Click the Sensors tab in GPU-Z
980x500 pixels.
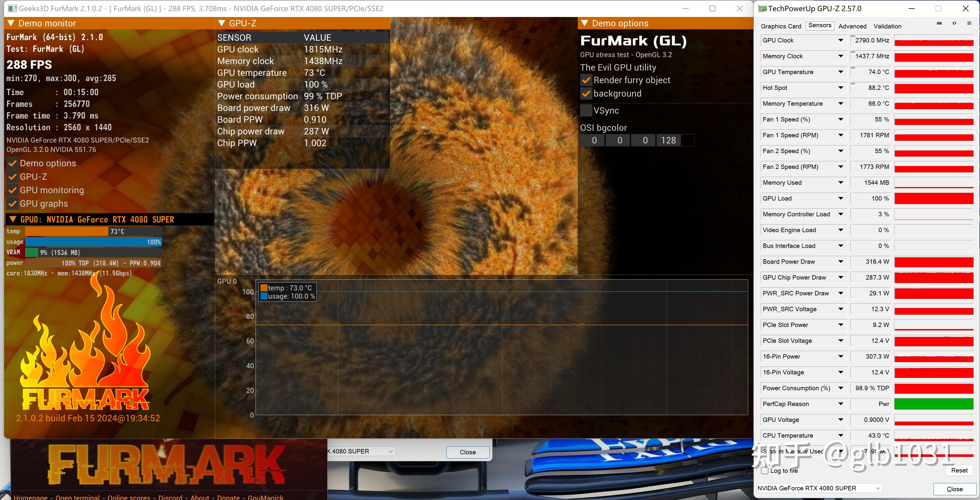tap(819, 25)
